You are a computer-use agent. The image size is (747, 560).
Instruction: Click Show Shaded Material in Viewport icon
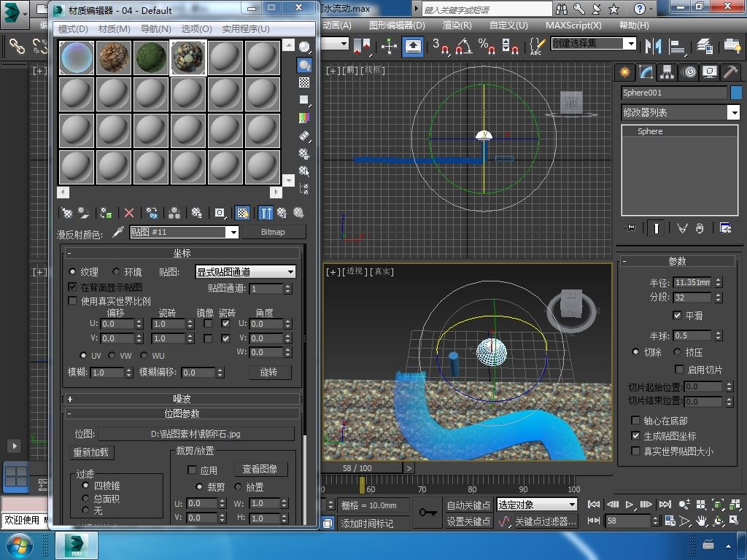click(242, 213)
